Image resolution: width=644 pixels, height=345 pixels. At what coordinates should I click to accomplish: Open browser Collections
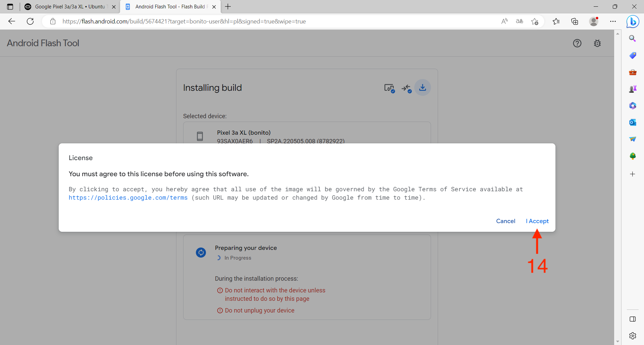tap(575, 21)
